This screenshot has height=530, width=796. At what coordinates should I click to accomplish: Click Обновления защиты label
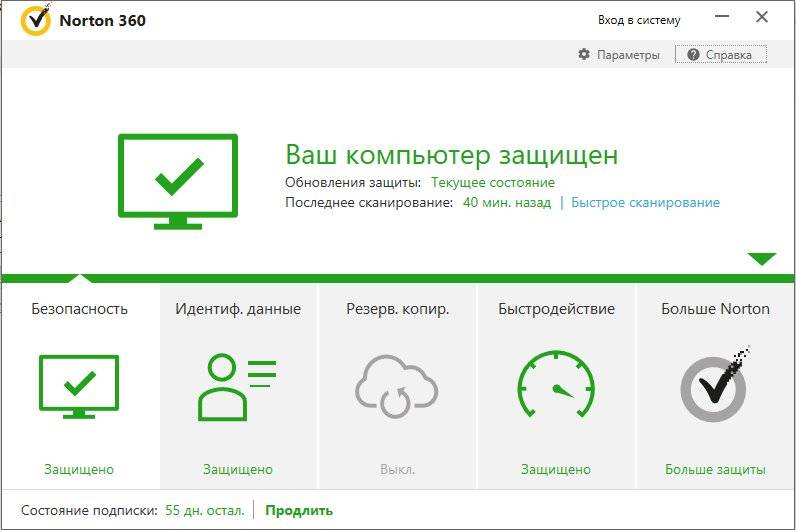[353, 182]
